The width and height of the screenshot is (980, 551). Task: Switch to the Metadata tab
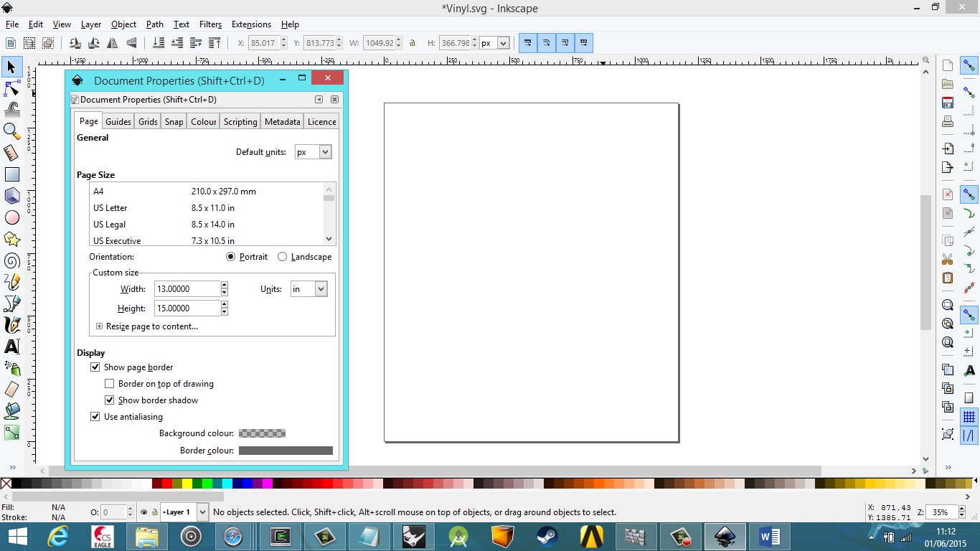point(283,122)
